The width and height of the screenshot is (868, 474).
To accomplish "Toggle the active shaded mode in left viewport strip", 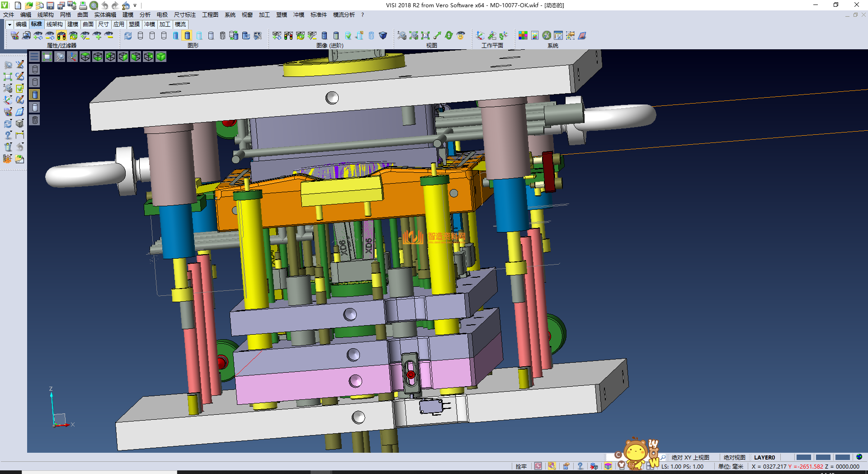I will coord(35,95).
